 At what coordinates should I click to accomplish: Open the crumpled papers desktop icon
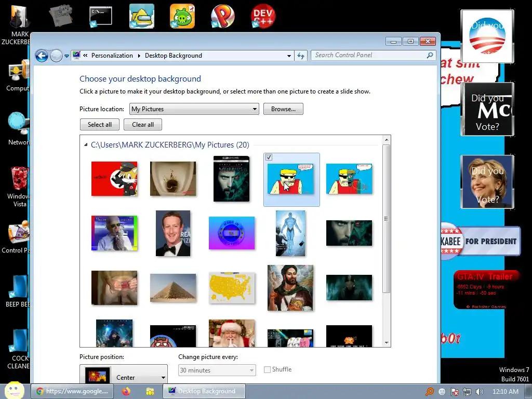pos(61,16)
